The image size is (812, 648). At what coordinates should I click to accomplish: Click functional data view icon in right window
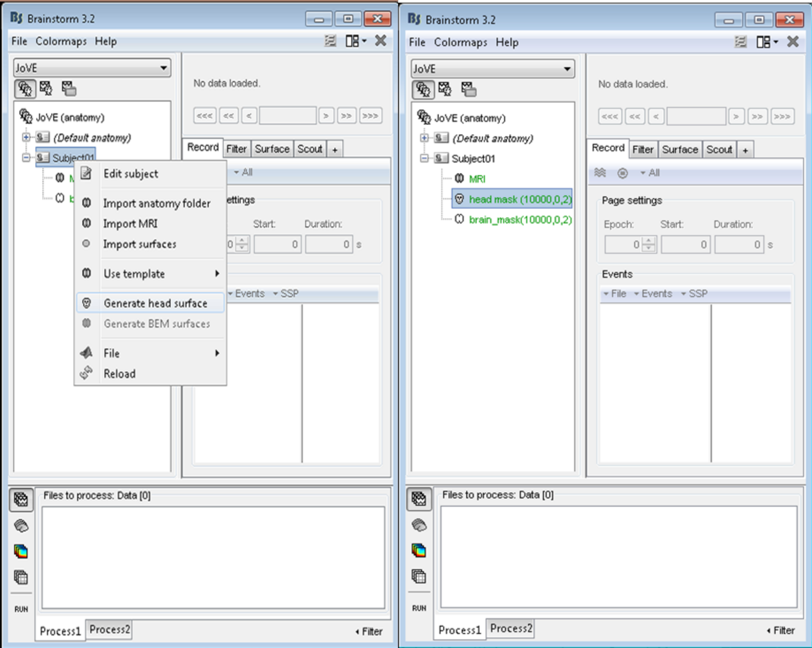tap(445, 89)
